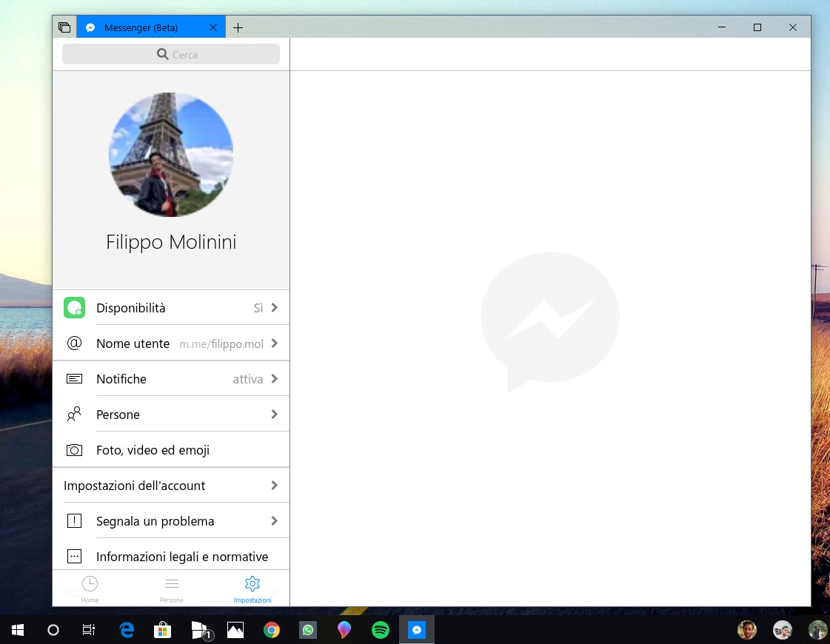Expand Impostazioni dell'account chevron

click(x=274, y=485)
